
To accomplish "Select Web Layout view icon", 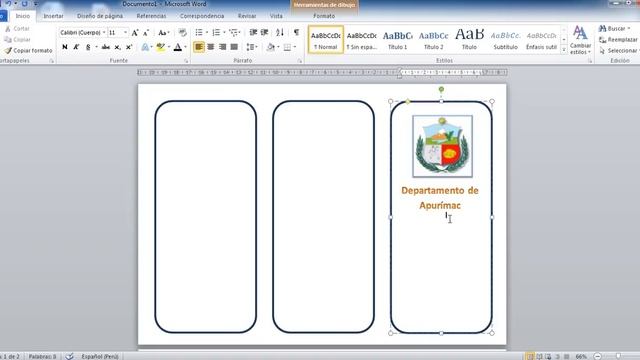I will [548, 356].
